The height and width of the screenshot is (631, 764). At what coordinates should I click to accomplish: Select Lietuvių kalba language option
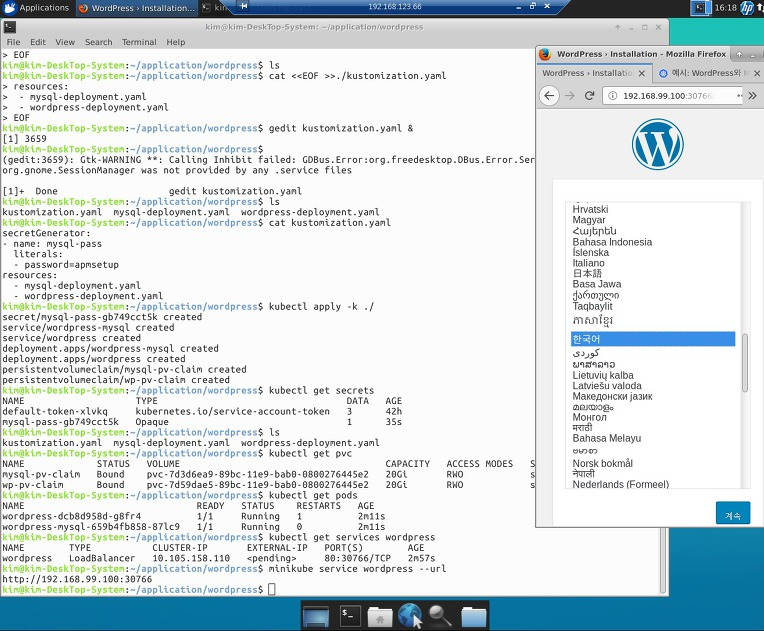pyautogui.click(x=603, y=375)
